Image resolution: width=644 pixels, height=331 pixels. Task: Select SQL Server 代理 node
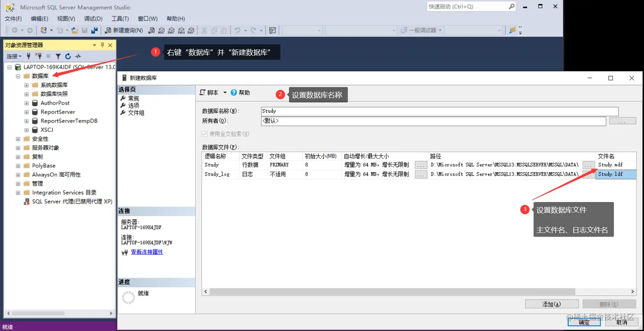[x=72, y=201]
